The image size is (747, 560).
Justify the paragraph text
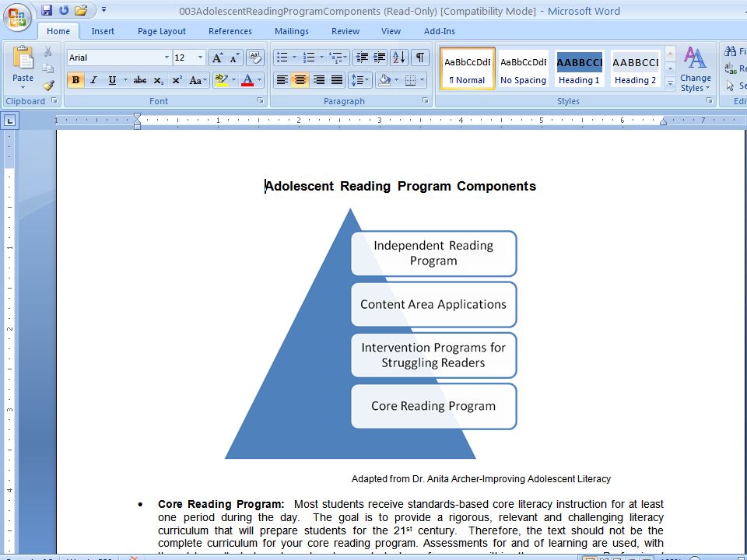(337, 80)
